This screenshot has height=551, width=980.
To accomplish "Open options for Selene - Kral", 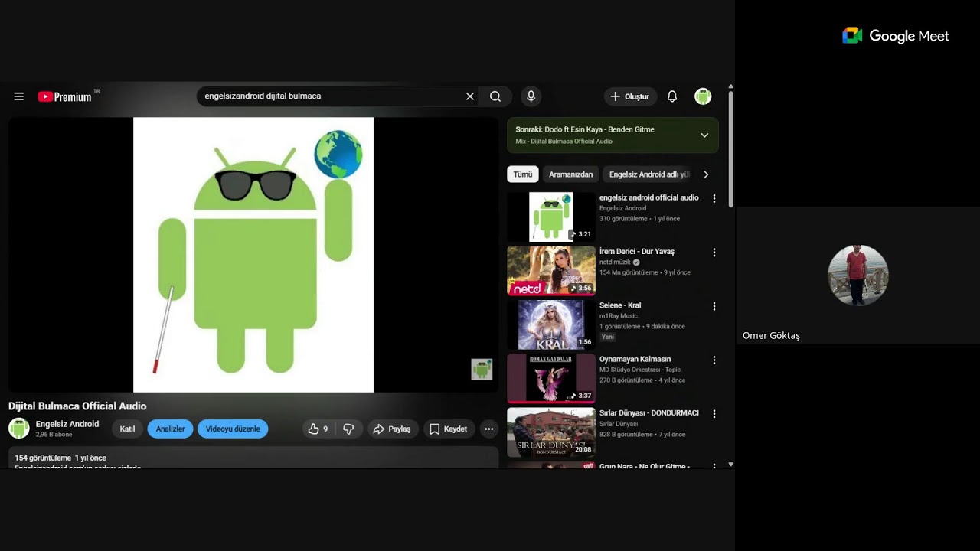I will point(714,306).
